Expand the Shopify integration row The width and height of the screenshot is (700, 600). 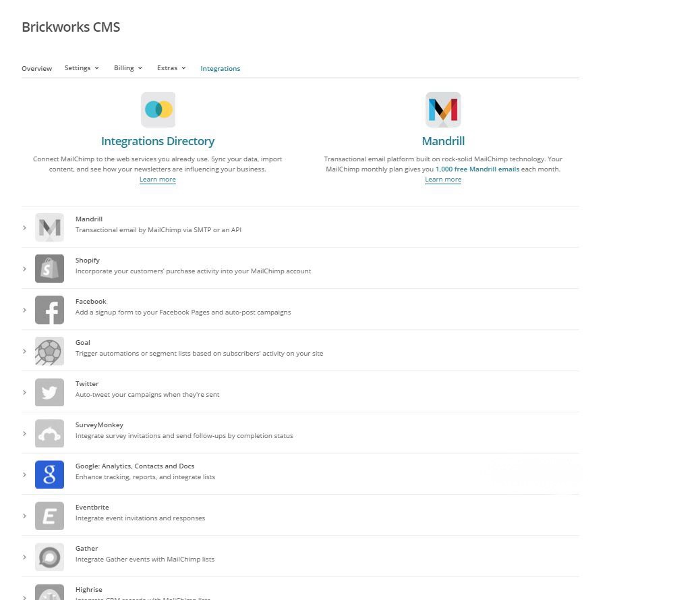24,269
